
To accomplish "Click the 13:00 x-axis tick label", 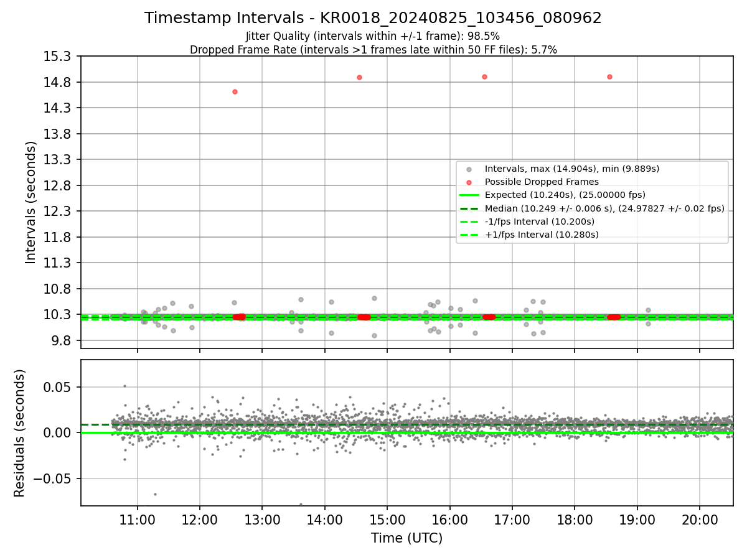I will [262, 520].
